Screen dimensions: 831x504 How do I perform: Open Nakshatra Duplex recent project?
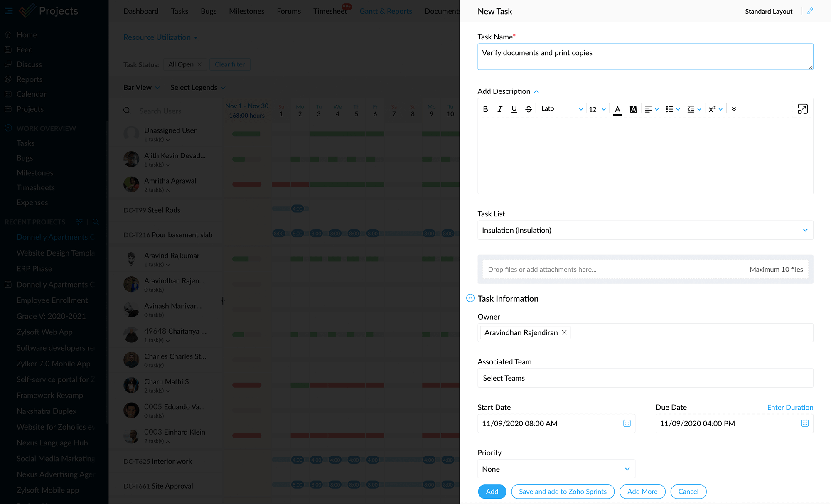click(x=47, y=411)
